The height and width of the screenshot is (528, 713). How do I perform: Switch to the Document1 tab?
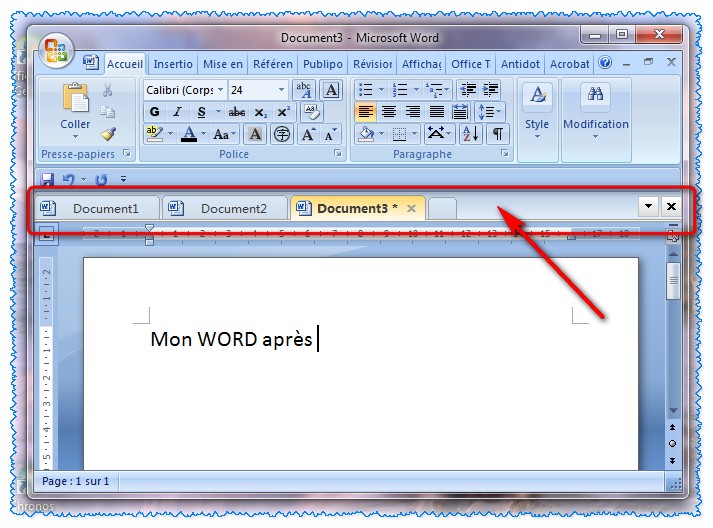97,208
